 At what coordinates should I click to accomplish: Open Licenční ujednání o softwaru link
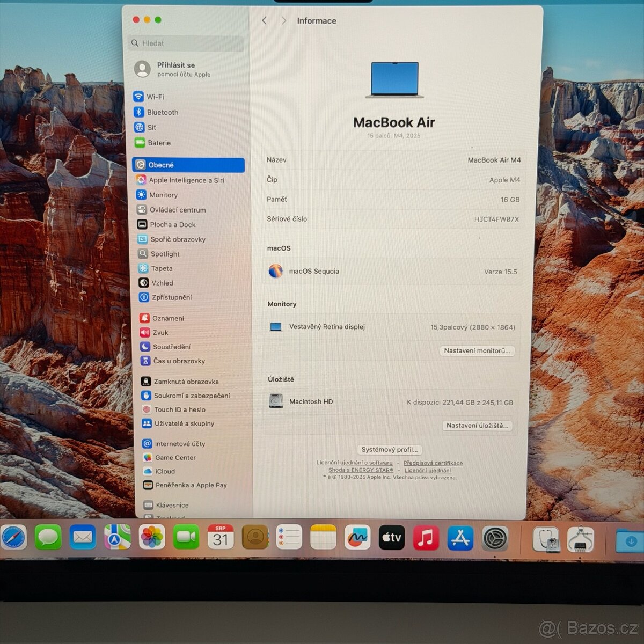click(x=354, y=463)
